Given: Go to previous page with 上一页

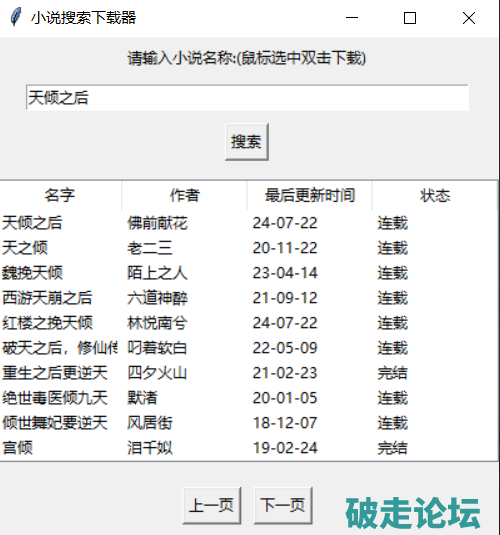Looking at the screenshot, I should coord(212,505).
